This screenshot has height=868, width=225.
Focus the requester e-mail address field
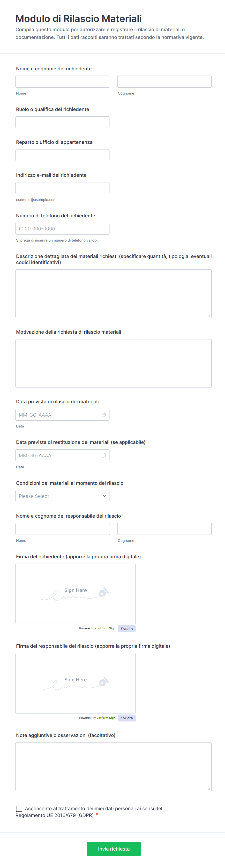62,188
